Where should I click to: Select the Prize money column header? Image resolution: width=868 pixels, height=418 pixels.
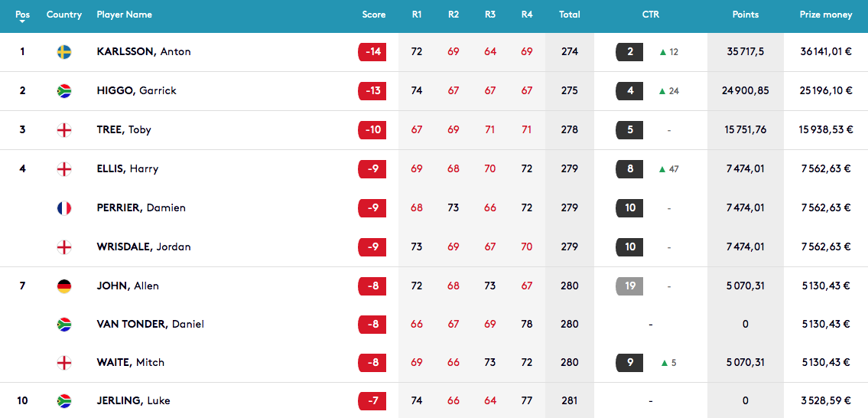click(x=826, y=15)
